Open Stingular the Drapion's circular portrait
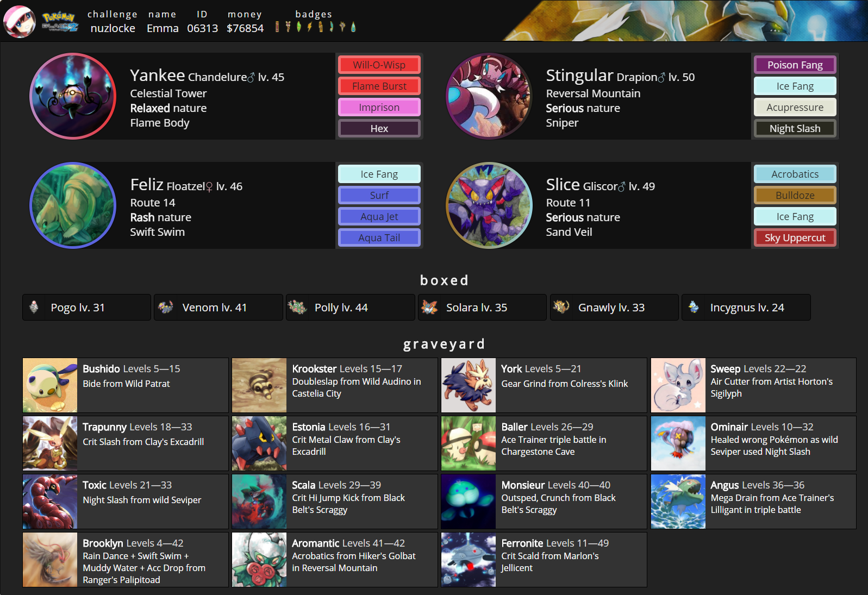The image size is (868, 595). [x=489, y=96]
